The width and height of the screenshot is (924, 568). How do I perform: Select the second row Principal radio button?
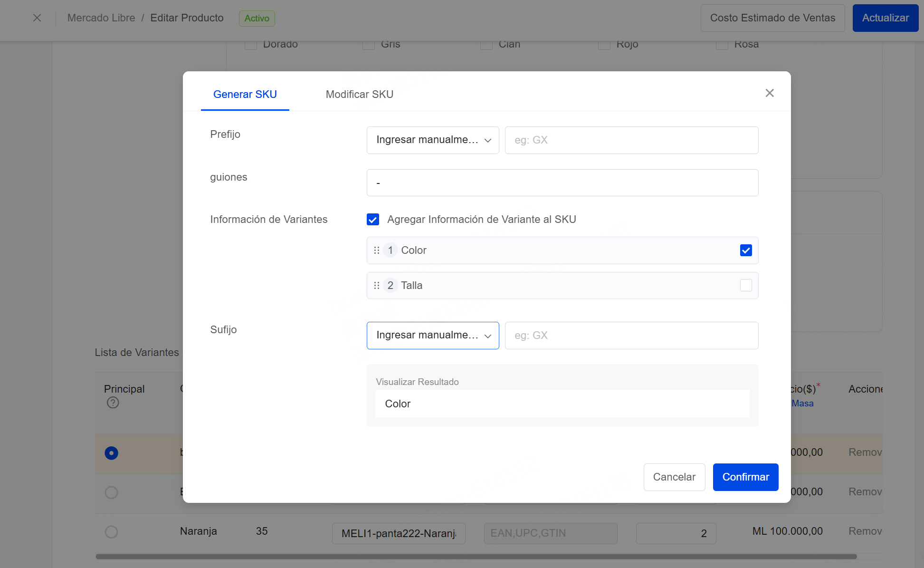click(112, 492)
